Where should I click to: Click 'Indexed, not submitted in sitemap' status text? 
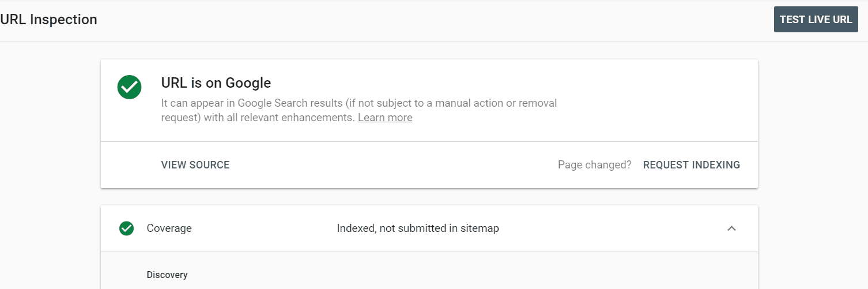[418, 228]
